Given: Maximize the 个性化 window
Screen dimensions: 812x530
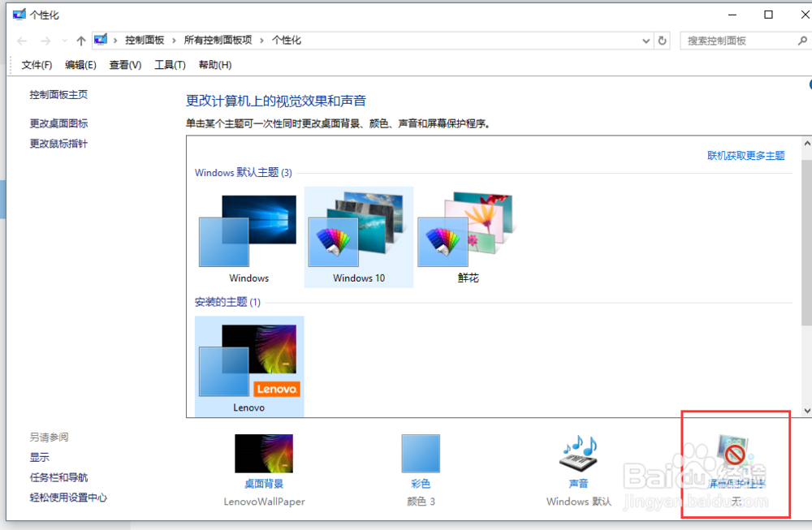Looking at the screenshot, I should 768,15.
